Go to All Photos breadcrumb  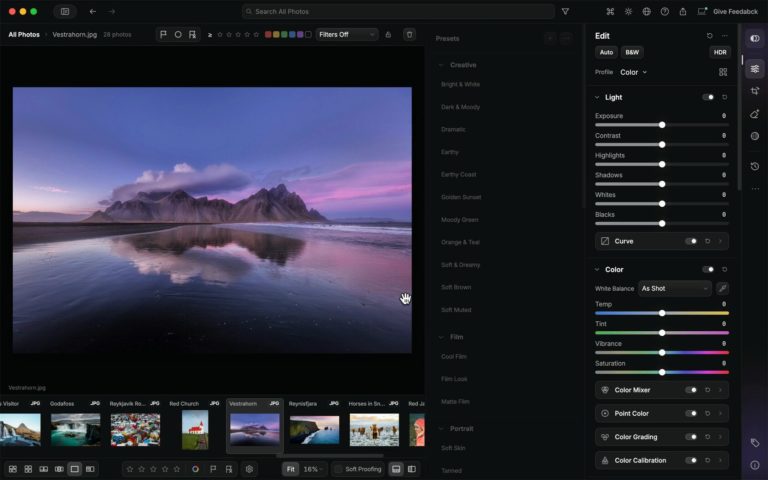(24, 34)
